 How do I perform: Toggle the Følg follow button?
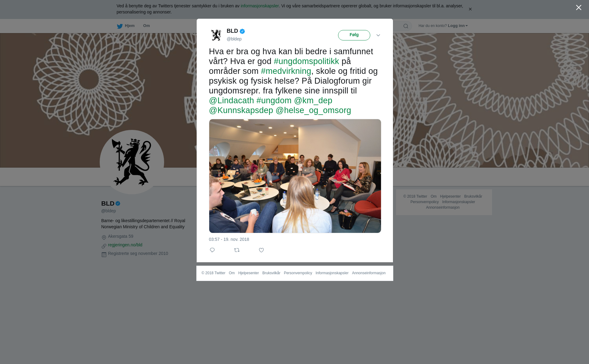(354, 35)
